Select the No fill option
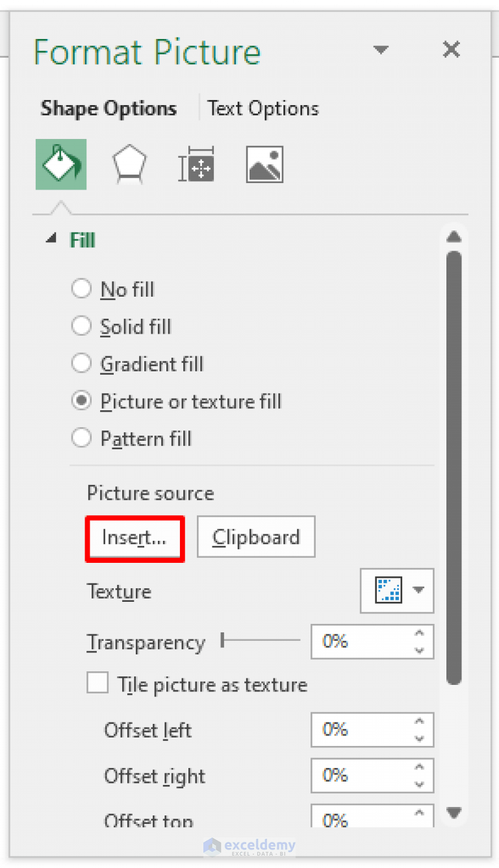 (81, 288)
